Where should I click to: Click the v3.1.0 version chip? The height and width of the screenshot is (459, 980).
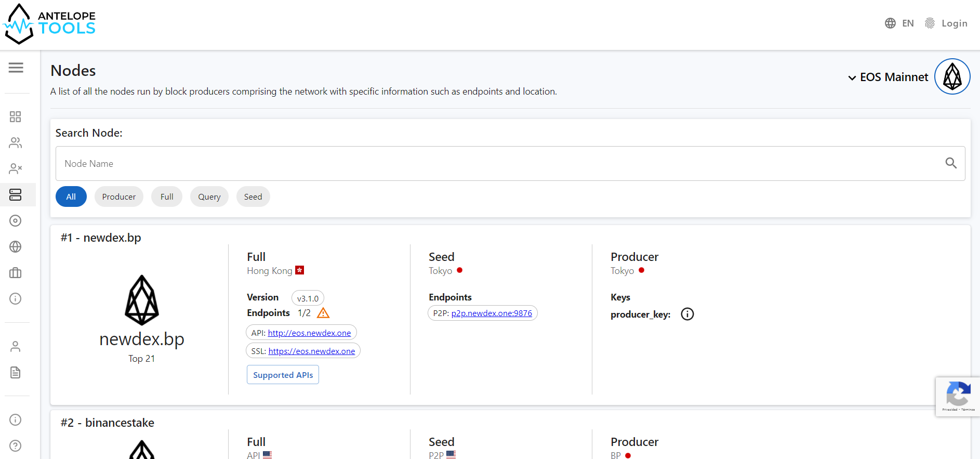[x=308, y=298]
